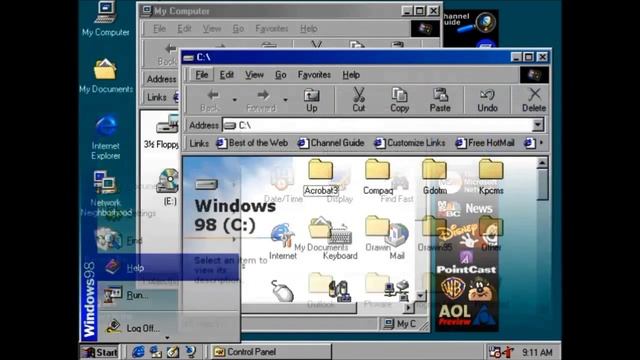Select My Computer desktop icon
The height and width of the screenshot is (360, 640).
click(x=106, y=19)
